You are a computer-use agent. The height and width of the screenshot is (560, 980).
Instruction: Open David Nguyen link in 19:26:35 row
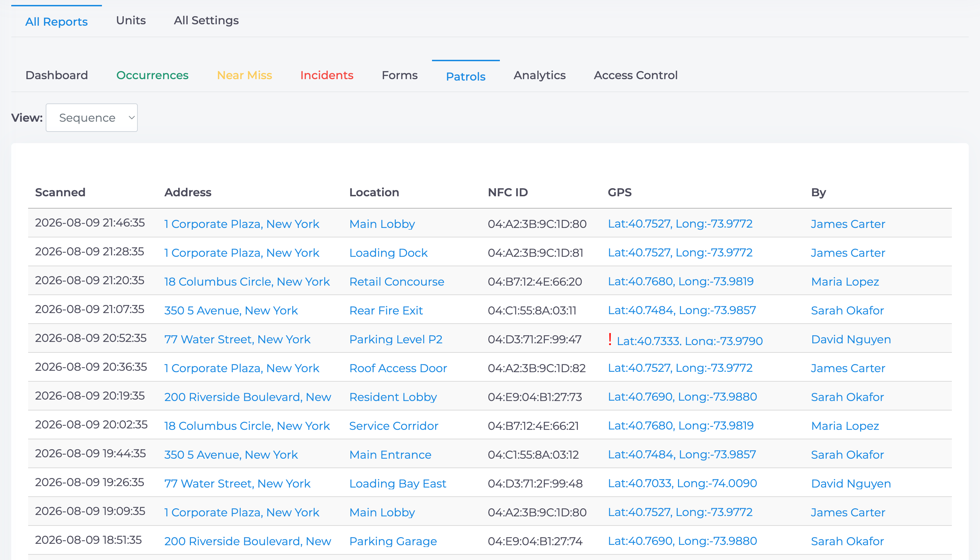click(851, 483)
